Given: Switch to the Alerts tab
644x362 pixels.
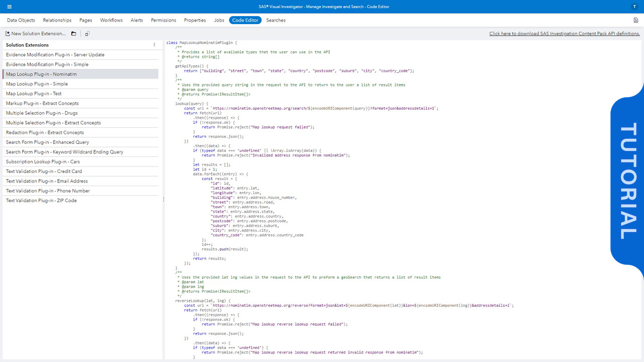Looking at the screenshot, I should tap(137, 20).
